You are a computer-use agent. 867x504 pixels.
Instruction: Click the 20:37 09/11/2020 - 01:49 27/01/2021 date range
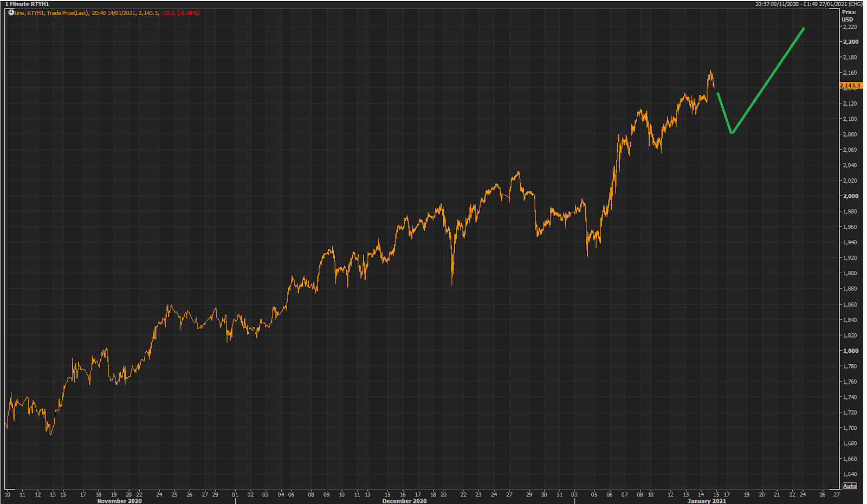click(801, 4)
